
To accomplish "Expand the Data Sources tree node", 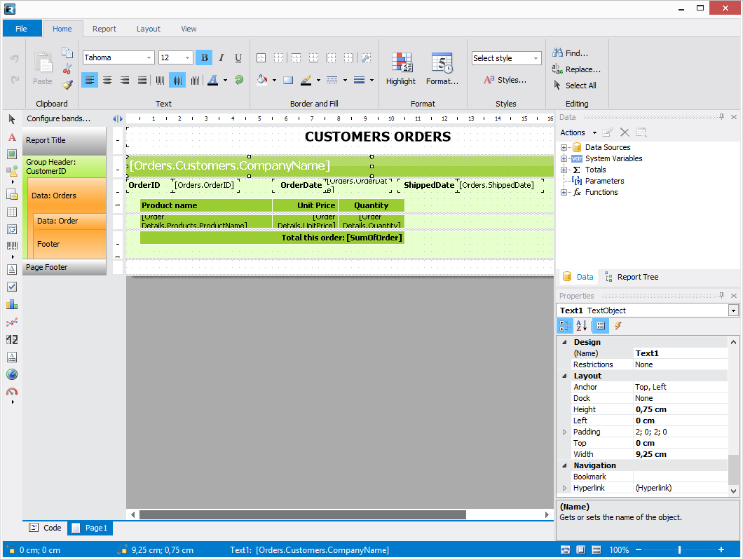I will pyautogui.click(x=565, y=147).
